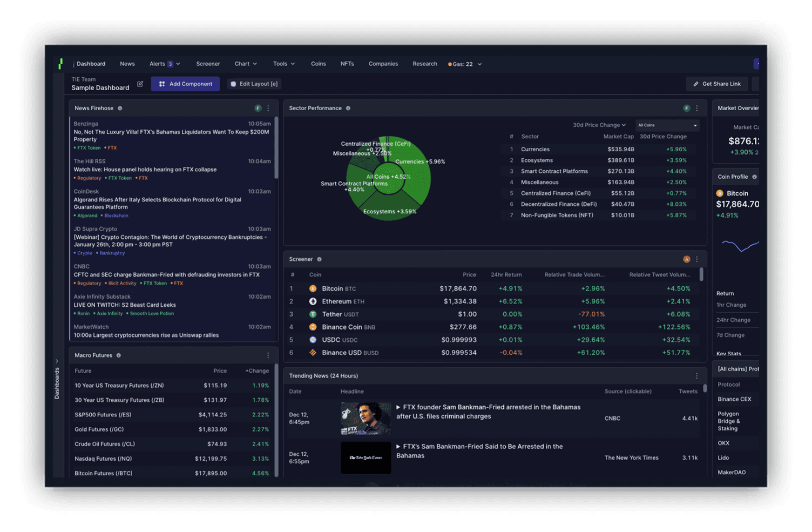Click Sector Performance green F badge
Viewport: 812px width, 532px height.
pos(686,108)
